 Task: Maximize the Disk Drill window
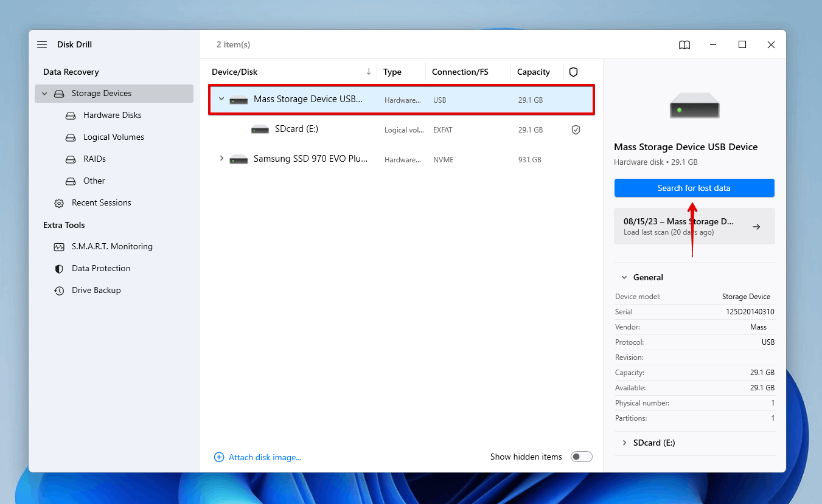pyautogui.click(x=742, y=44)
